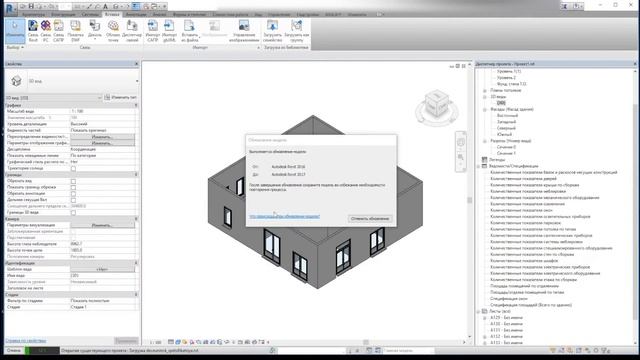Toggle the Границы 3D вида checkbox

[x=73, y=213]
